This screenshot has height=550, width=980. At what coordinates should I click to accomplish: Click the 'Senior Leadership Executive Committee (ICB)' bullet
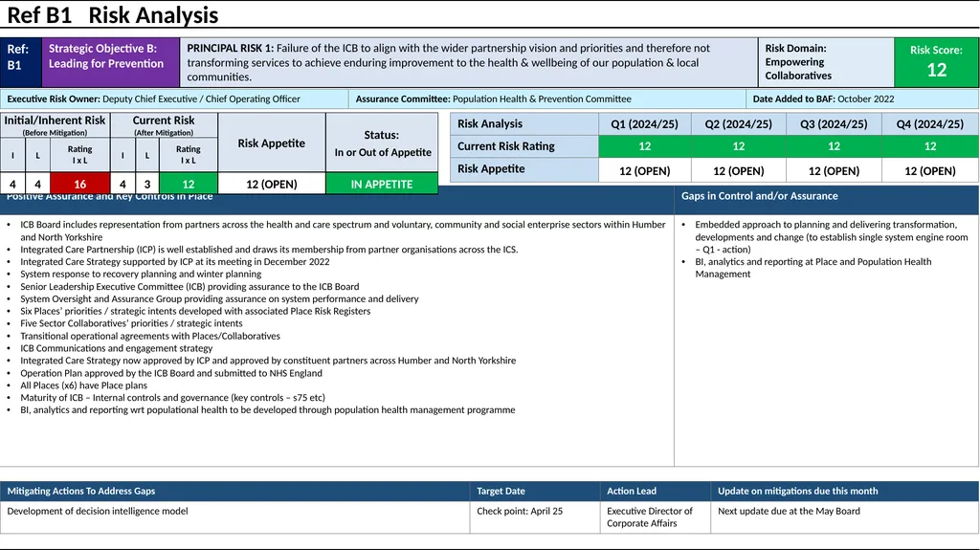(x=189, y=286)
